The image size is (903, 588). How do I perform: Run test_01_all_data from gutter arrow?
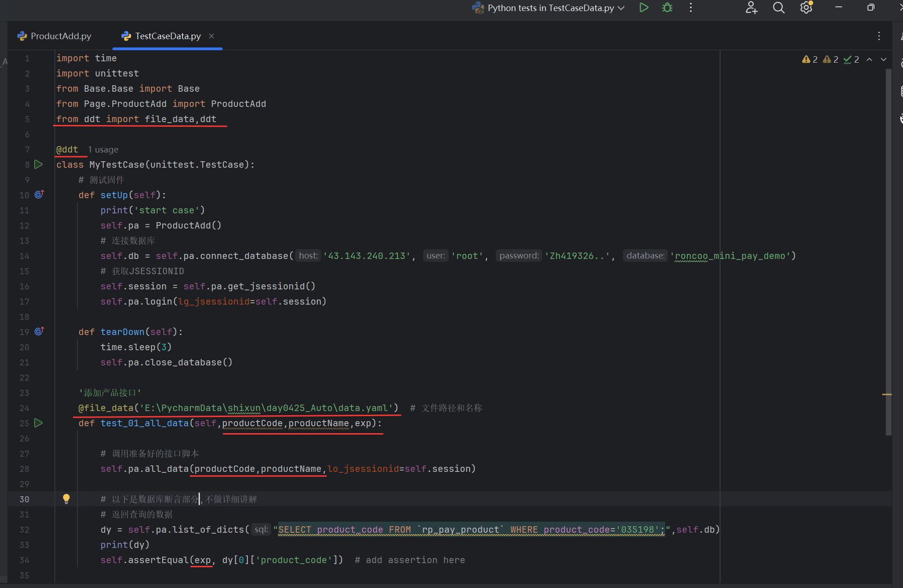(39, 423)
